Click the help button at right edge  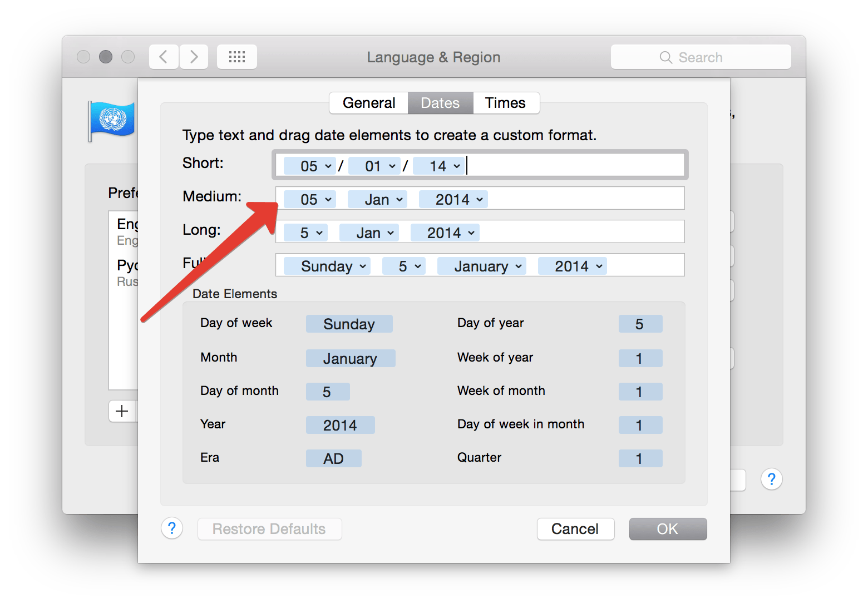[x=771, y=479]
